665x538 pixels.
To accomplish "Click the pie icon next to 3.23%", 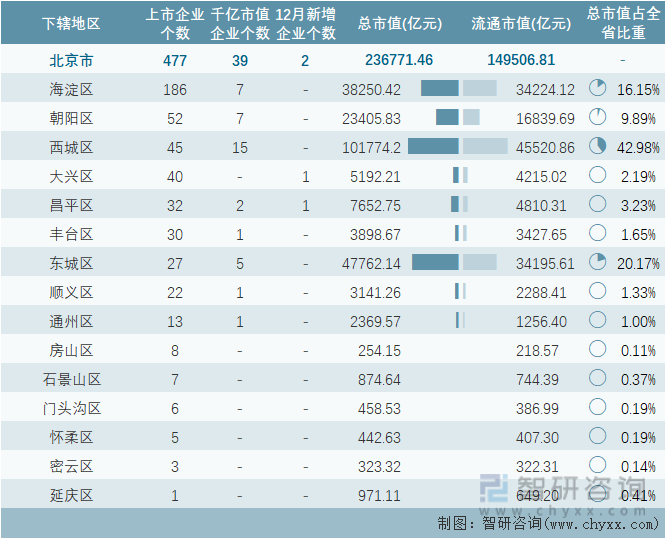I will 598,204.
